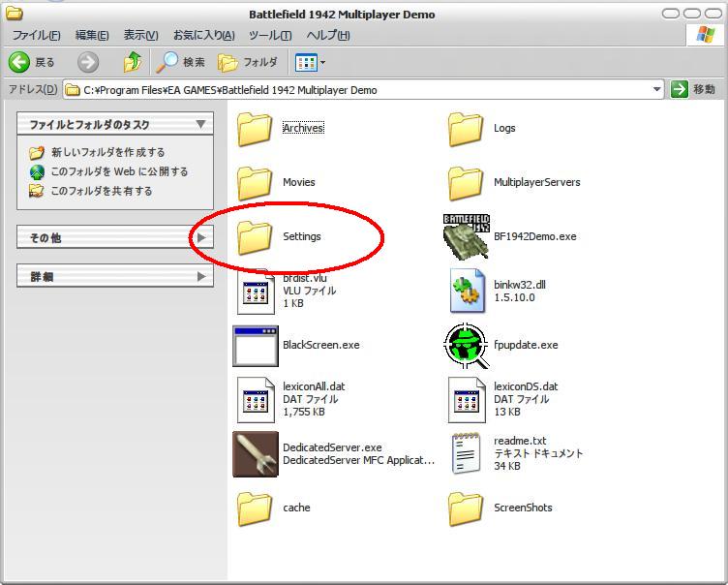Click the lexiconDS.dat file name

pyautogui.click(x=526, y=386)
